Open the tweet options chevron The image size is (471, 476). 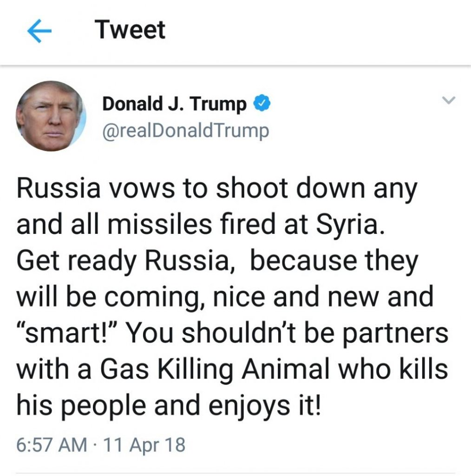449,100
